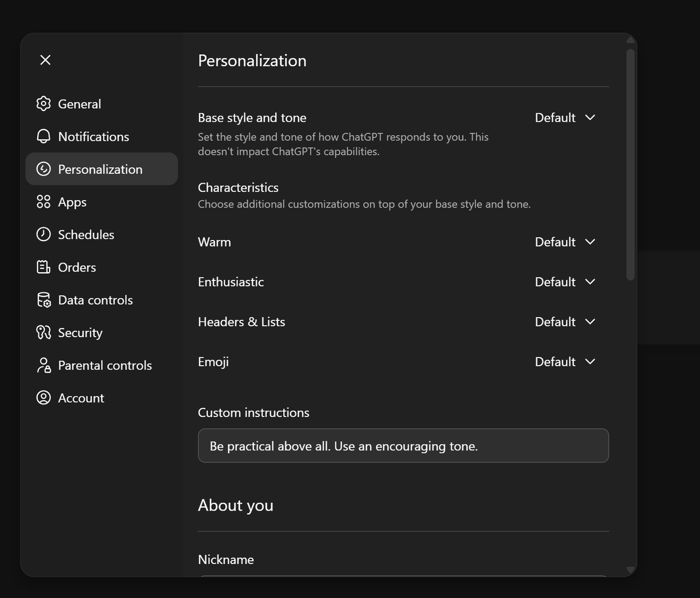
Task: Click the Parental controls person icon
Action: click(x=44, y=365)
